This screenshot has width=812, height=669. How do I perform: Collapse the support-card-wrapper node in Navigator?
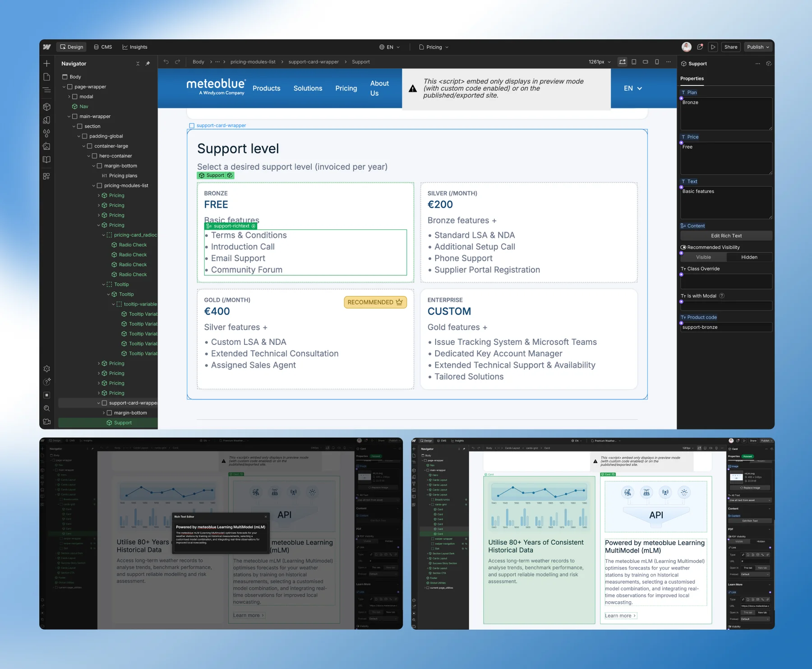point(99,403)
